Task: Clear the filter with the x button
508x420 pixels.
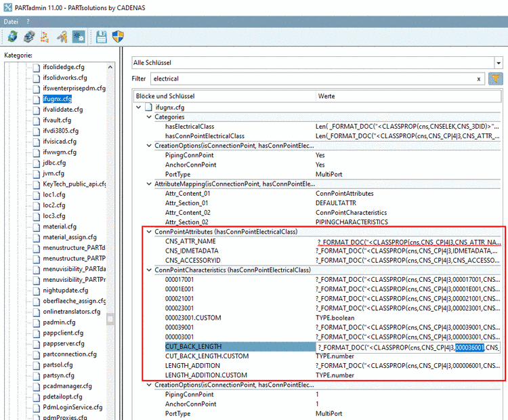Action: point(479,79)
